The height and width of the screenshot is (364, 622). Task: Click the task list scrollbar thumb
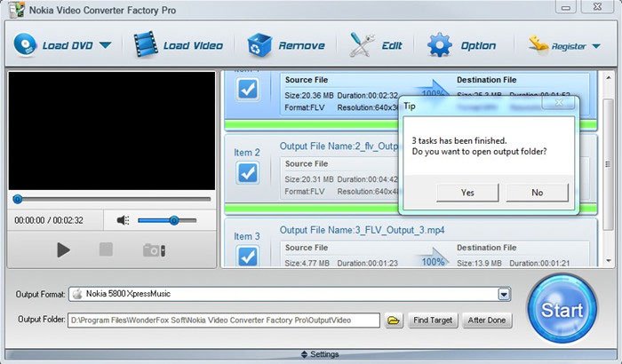[608, 164]
